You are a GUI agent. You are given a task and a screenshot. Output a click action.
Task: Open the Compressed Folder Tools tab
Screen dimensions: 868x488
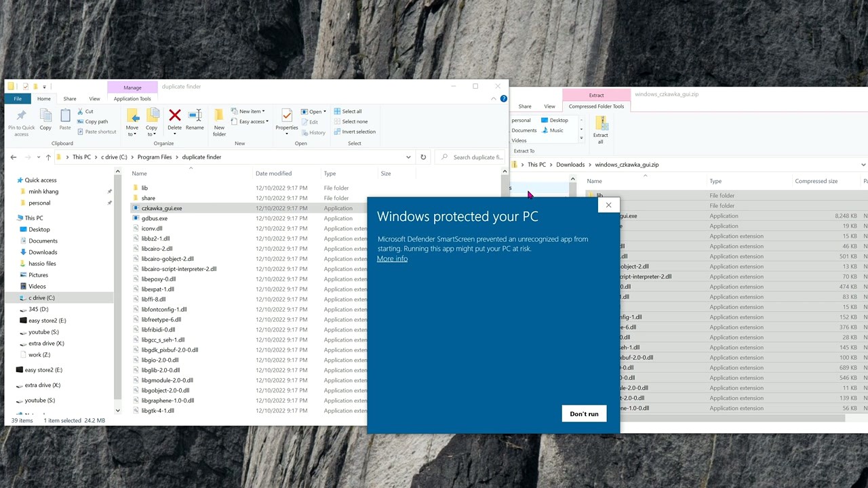(596, 106)
